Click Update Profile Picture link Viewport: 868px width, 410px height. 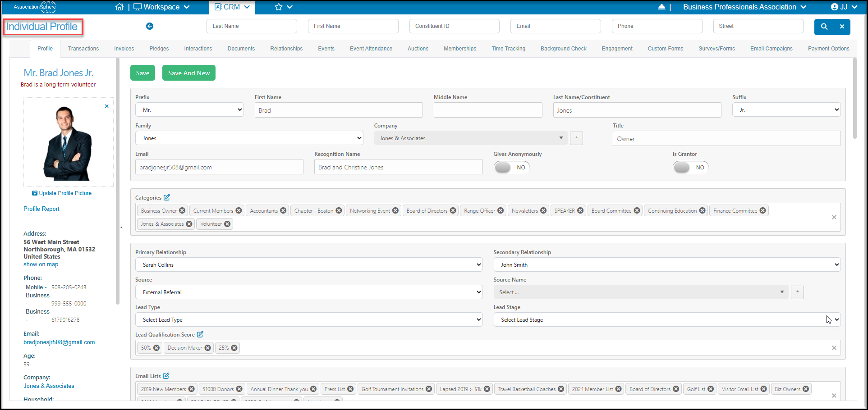coord(62,193)
